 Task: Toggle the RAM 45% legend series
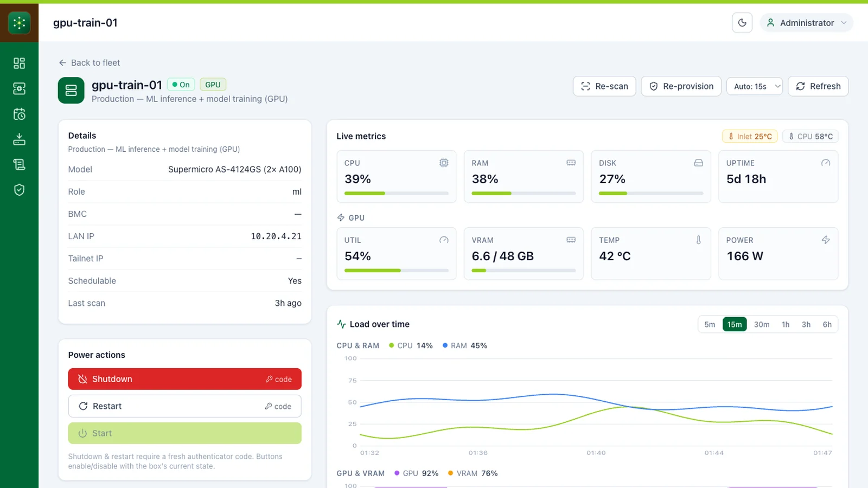point(465,345)
